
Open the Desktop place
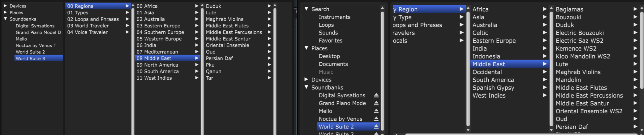point(329,56)
